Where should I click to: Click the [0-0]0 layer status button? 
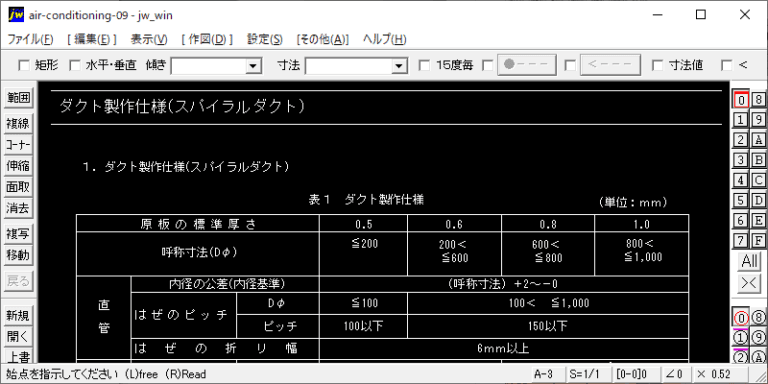click(x=635, y=374)
